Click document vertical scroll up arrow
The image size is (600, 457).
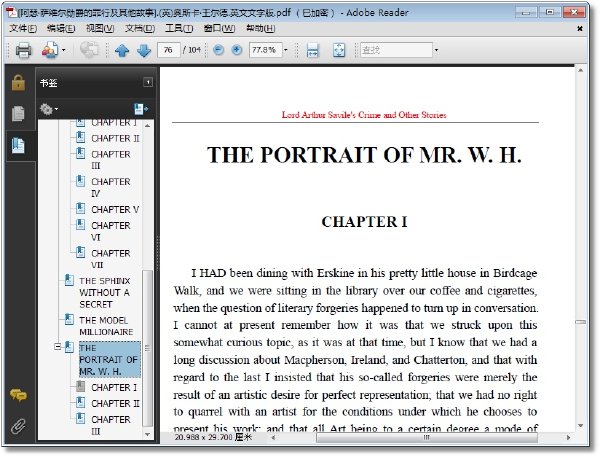point(580,70)
